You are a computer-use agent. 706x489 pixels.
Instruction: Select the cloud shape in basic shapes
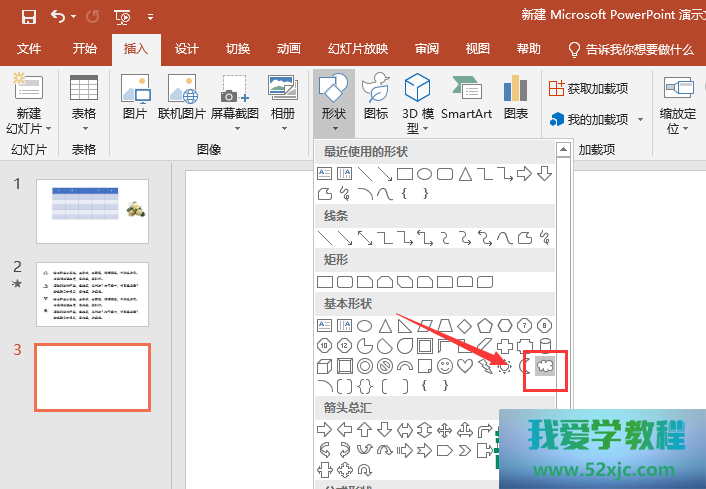[x=546, y=366]
